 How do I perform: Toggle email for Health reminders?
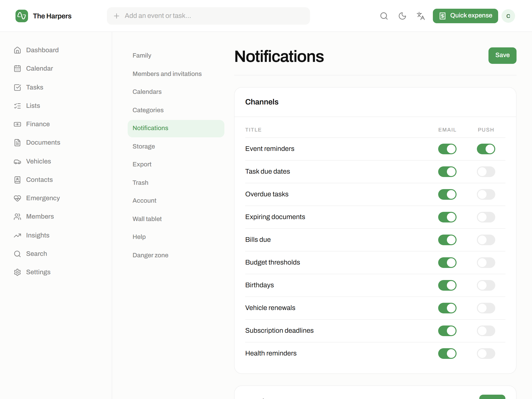(447, 354)
